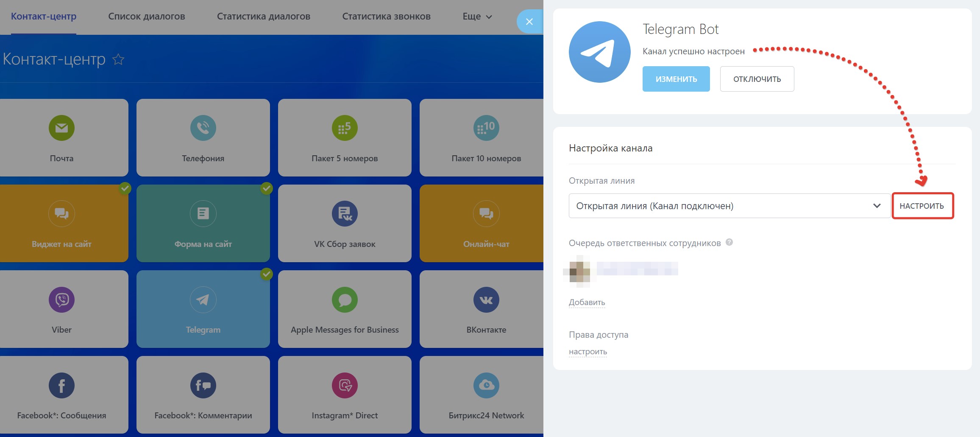Select the Instagram Direct icon

tap(345, 385)
